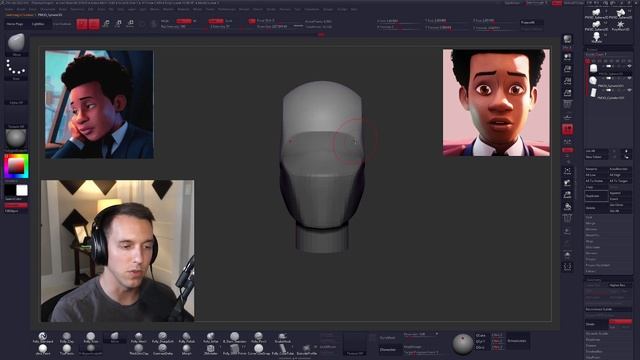
Task: Select the SnakeHook brush
Action: coord(282,338)
